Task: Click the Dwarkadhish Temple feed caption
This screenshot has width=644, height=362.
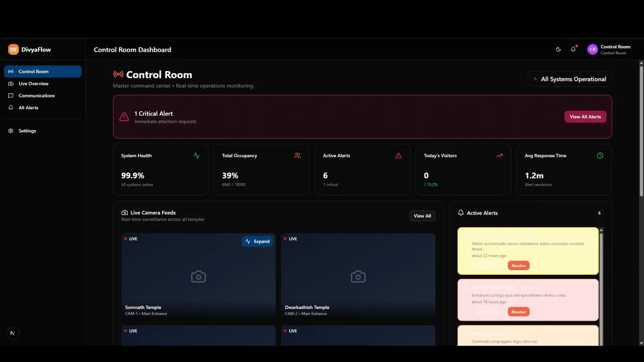Action: pyautogui.click(x=307, y=310)
